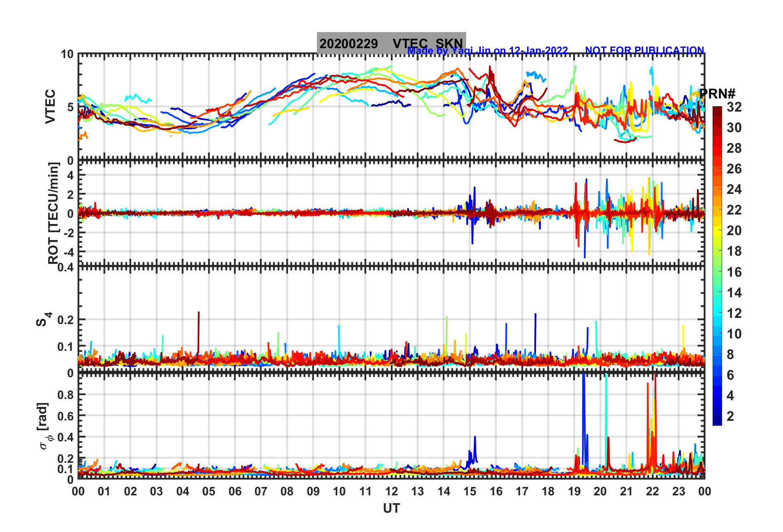Click the S4 axis tick label 0.2

pyautogui.click(x=65, y=320)
